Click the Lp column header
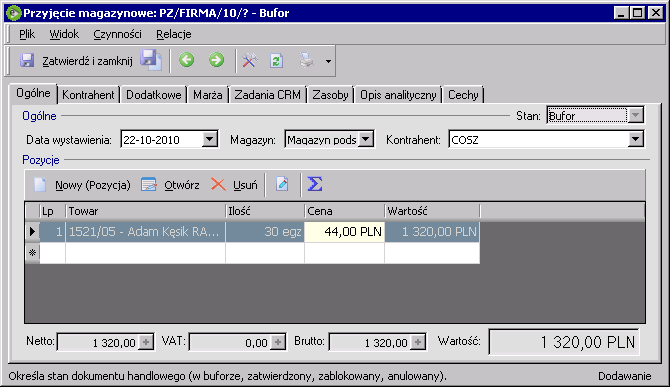Viewport: 670px width, 387px height. (53, 211)
